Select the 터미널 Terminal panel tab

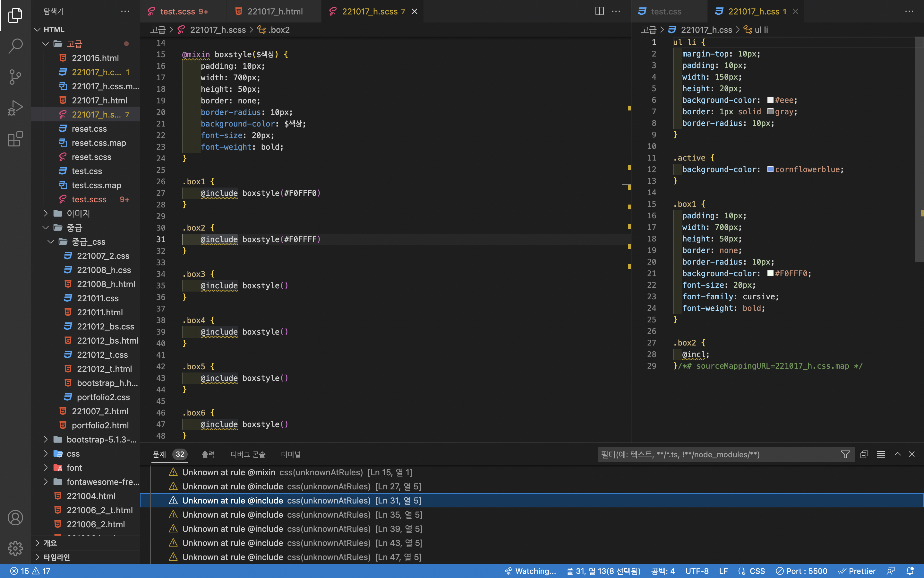291,454
